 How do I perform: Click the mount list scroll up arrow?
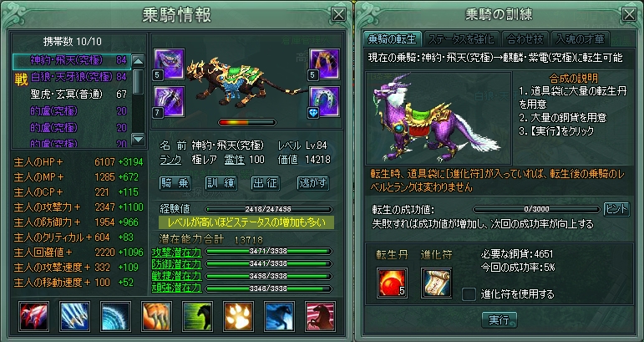point(139,61)
